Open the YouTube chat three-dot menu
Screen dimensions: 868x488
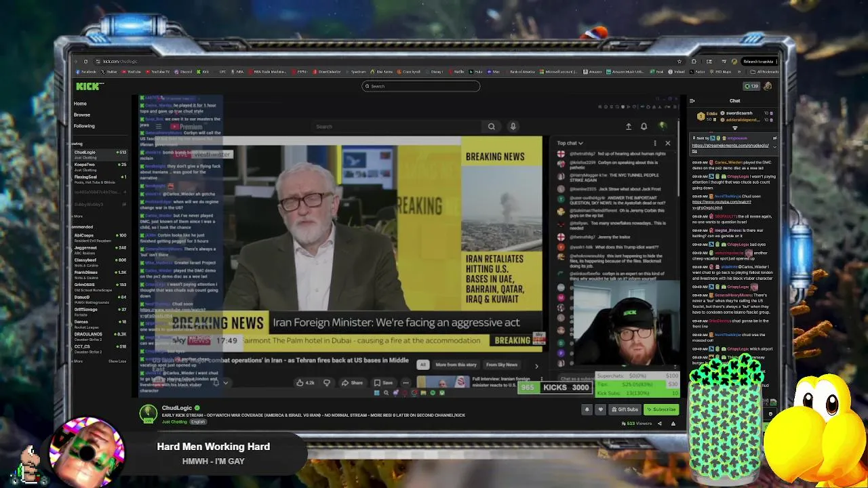pos(655,143)
